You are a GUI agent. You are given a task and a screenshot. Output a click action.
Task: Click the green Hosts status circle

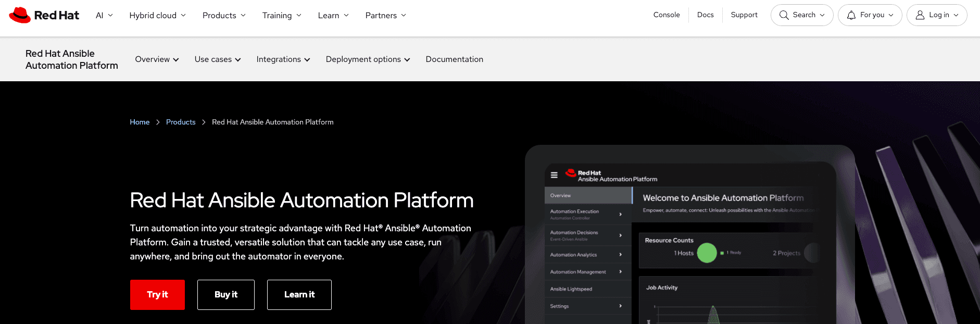[x=707, y=253]
